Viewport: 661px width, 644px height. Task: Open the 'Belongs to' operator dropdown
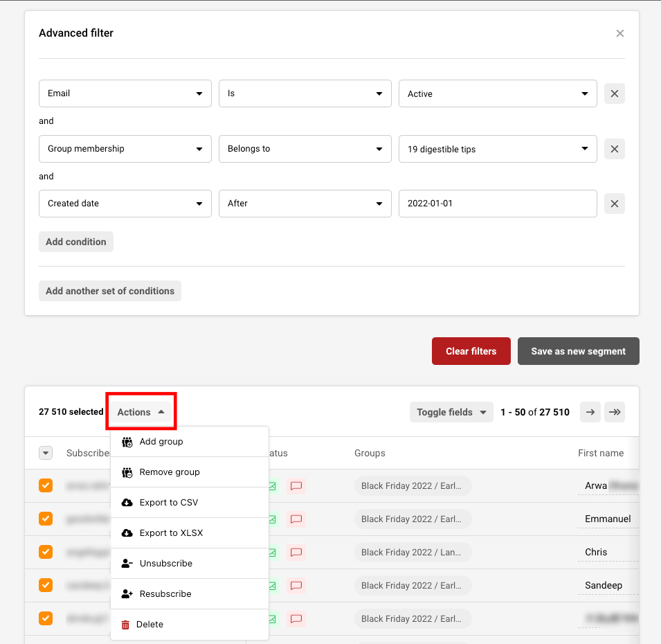(x=305, y=149)
